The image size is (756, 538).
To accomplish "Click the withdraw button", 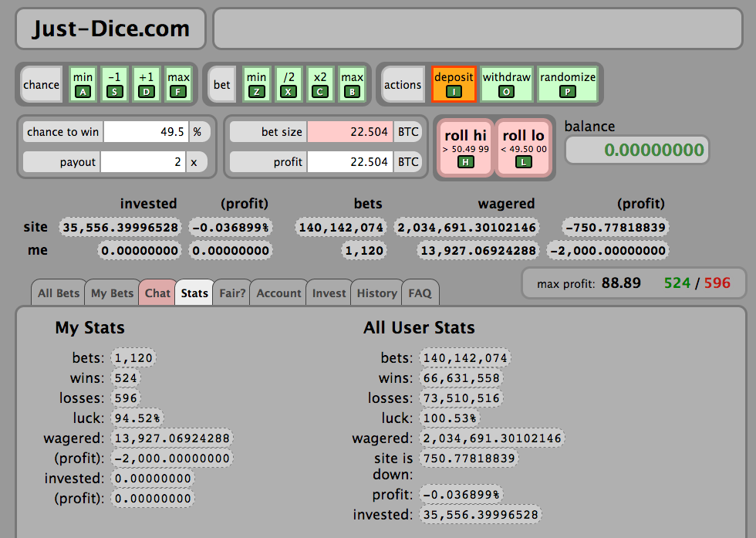I will 507,84.
